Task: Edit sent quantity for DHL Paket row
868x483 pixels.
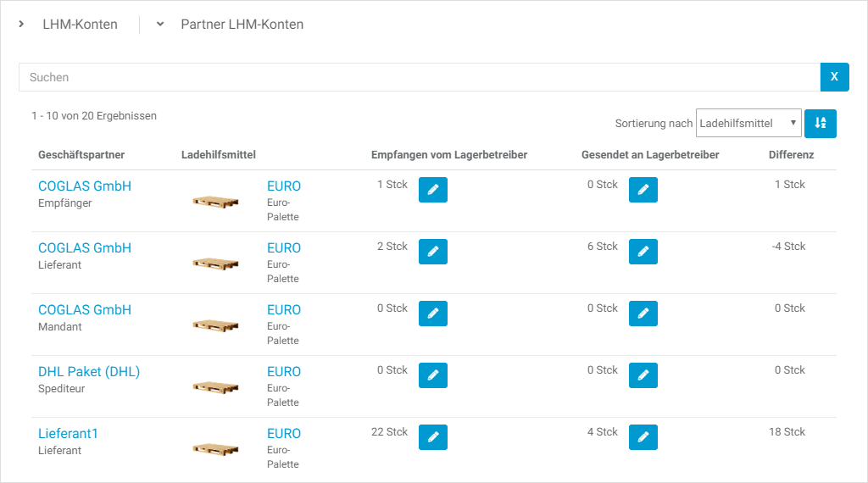Action: tap(643, 375)
